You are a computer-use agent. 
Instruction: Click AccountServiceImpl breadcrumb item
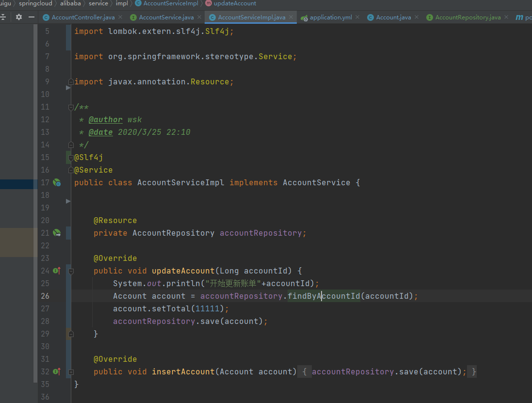(x=167, y=3)
